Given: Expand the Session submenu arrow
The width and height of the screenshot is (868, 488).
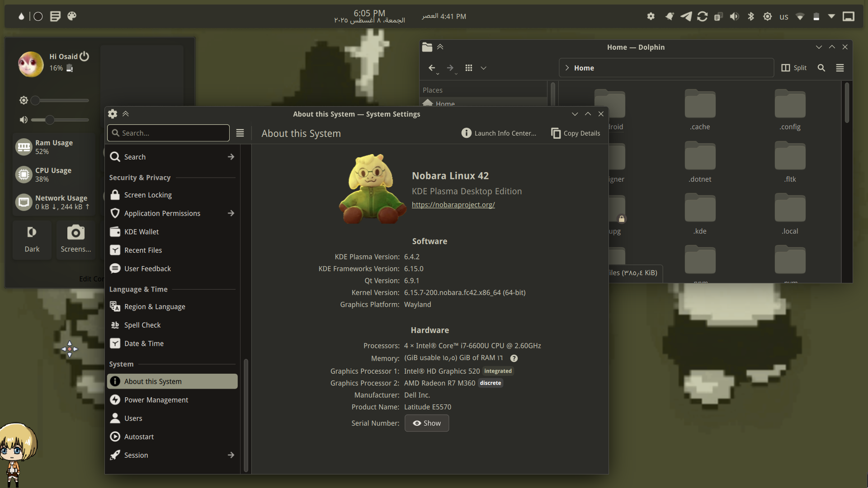Looking at the screenshot, I should point(231,455).
